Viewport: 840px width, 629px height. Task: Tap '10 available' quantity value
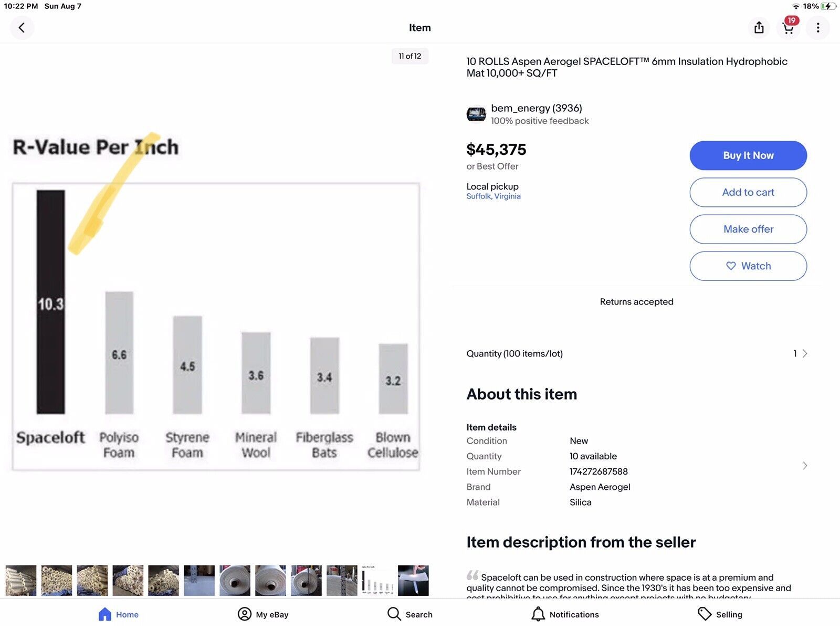click(593, 456)
